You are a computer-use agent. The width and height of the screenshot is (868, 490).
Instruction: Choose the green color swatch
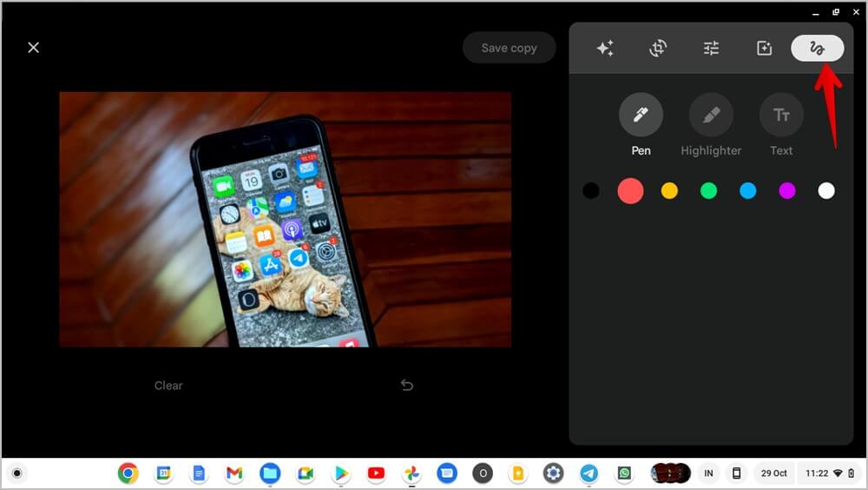(x=708, y=190)
